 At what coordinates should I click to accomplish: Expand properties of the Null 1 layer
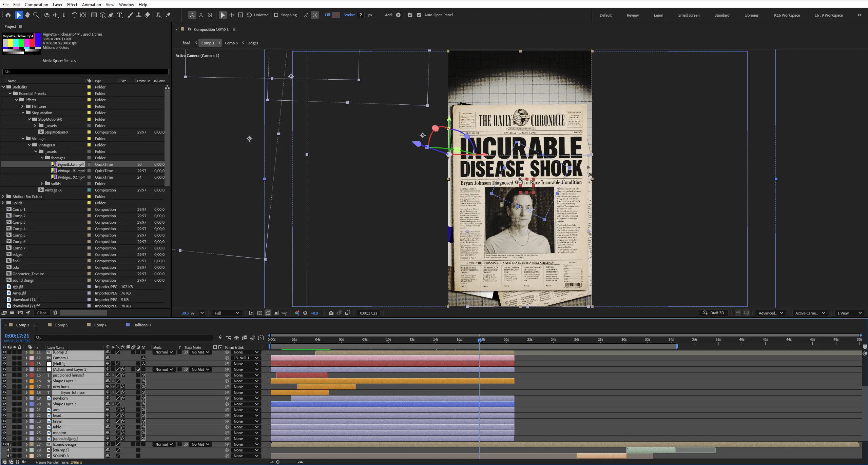click(26, 364)
